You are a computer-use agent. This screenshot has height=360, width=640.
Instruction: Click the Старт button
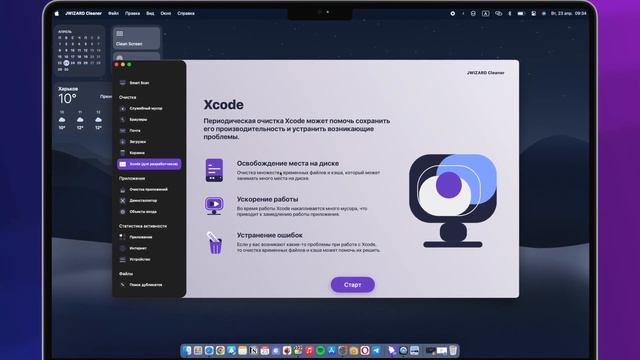point(353,285)
